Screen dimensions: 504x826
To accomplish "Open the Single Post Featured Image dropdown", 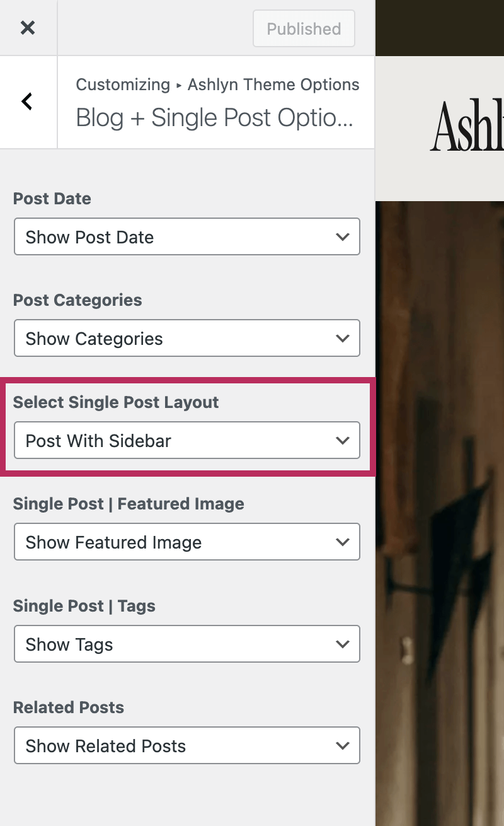I will pos(187,542).
